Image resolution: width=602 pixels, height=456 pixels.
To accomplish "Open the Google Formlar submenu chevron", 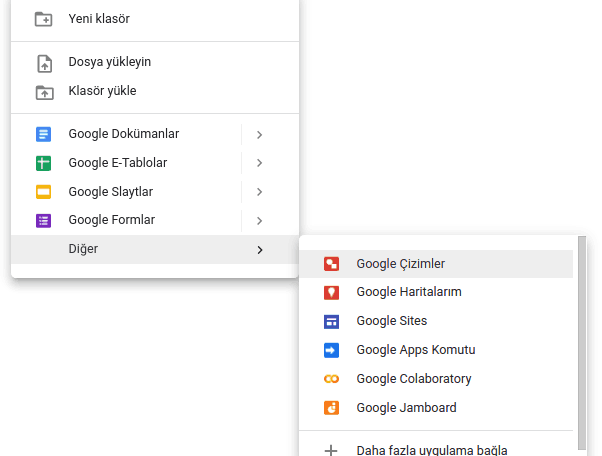I will [260, 221].
